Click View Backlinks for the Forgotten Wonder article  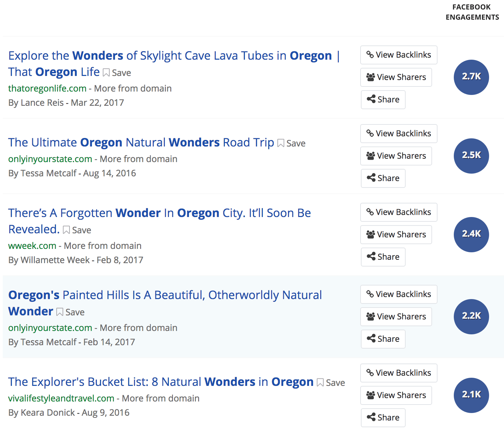(399, 212)
